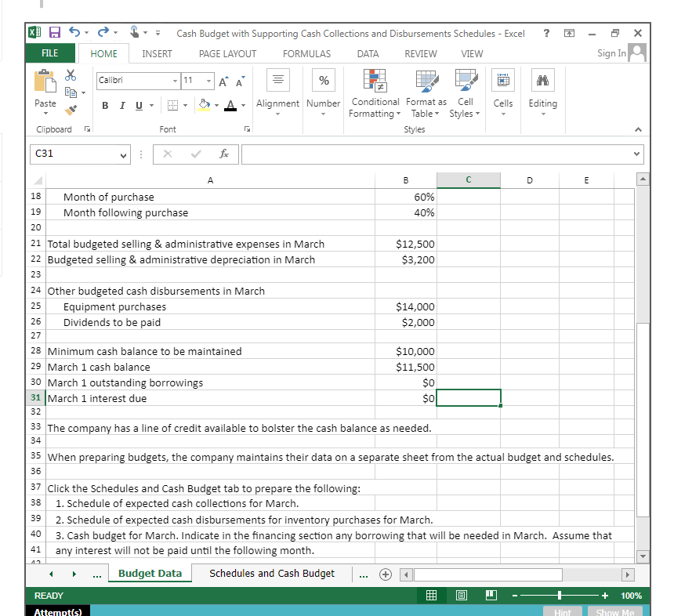
Task: Switch to the REVIEW tab
Action: 420,54
